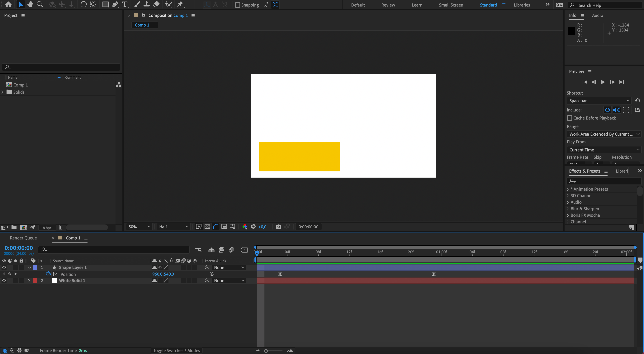
Task: Switch to the Audio tab
Action: [x=598, y=15]
